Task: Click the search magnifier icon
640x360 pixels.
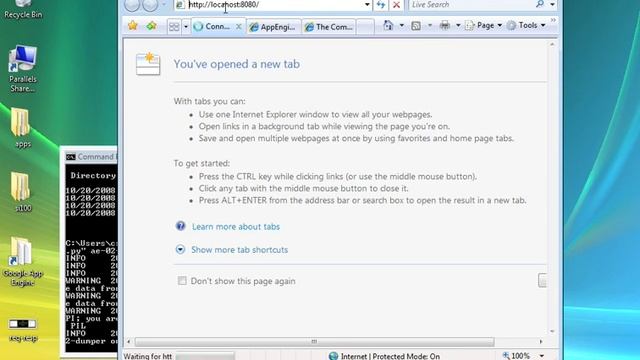Action: [x=540, y=4]
